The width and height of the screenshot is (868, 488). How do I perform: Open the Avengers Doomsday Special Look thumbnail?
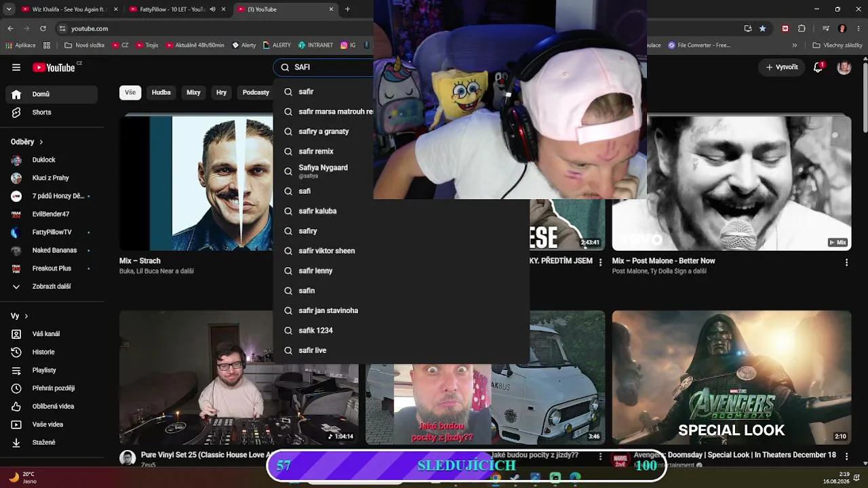pyautogui.click(x=732, y=378)
